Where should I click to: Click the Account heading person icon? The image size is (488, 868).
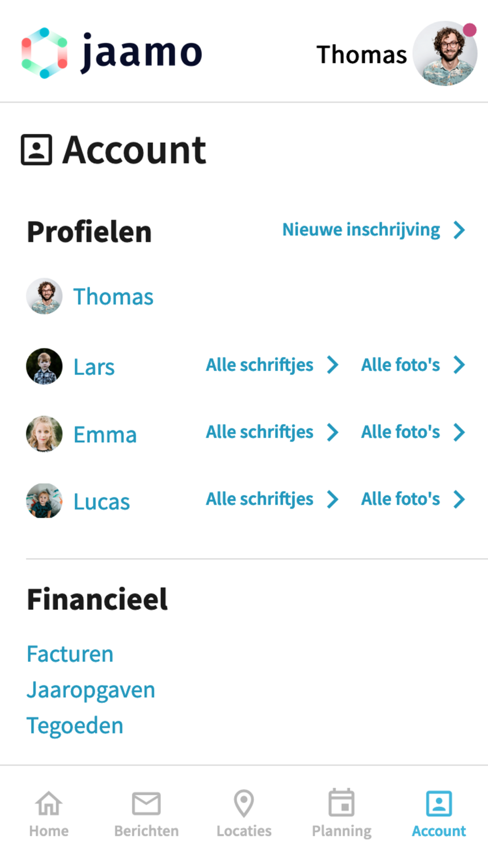[37, 149]
